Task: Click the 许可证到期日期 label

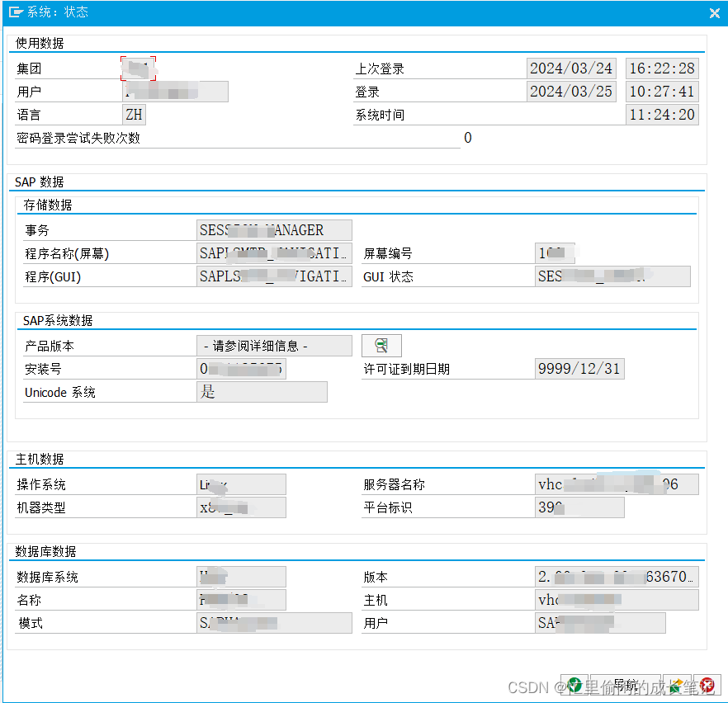Action: coord(407,370)
